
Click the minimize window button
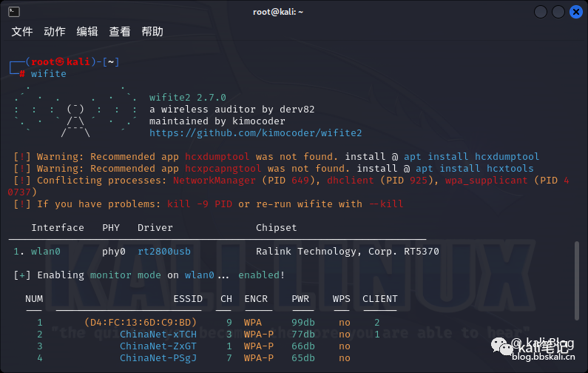(x=541, y=12)
